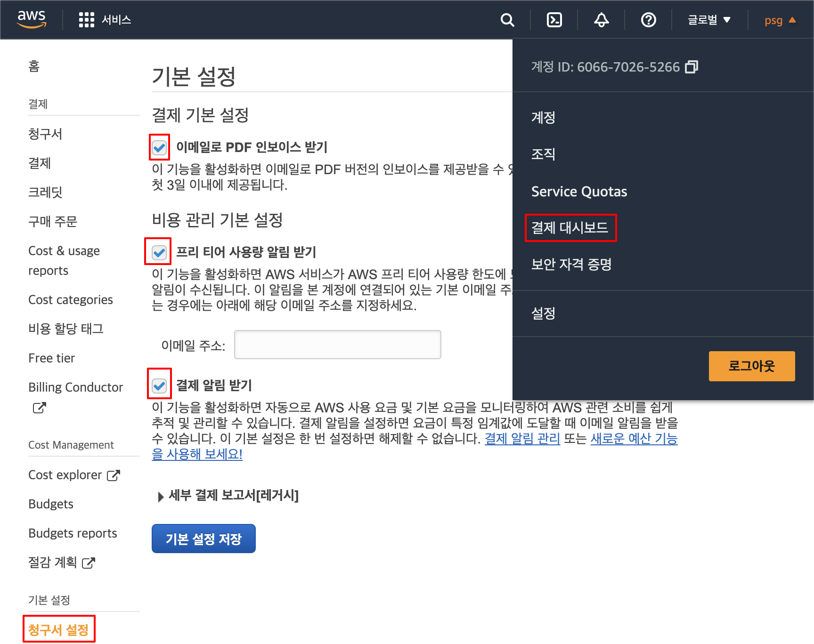Open the search magnifier icon

pyautogui.click(x=507, y=20)
